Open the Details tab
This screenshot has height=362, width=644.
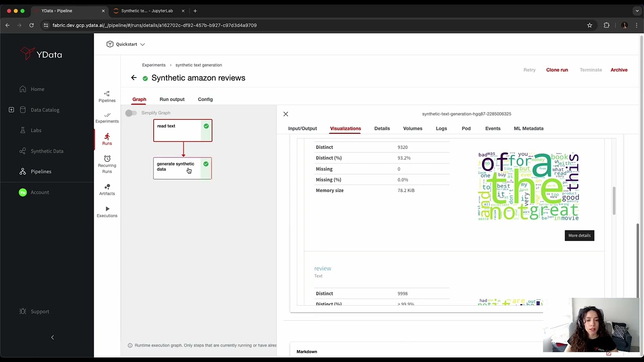[x=382, y=128]
